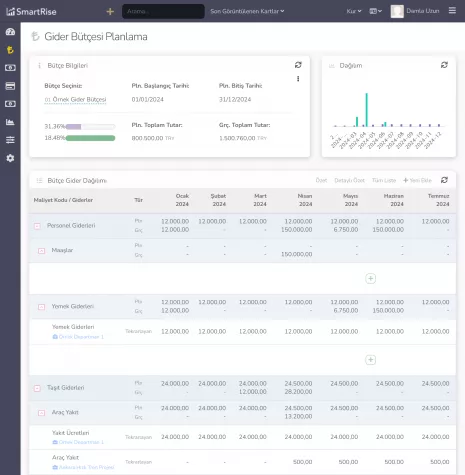Open the chart reports sidebar icon

10,122
